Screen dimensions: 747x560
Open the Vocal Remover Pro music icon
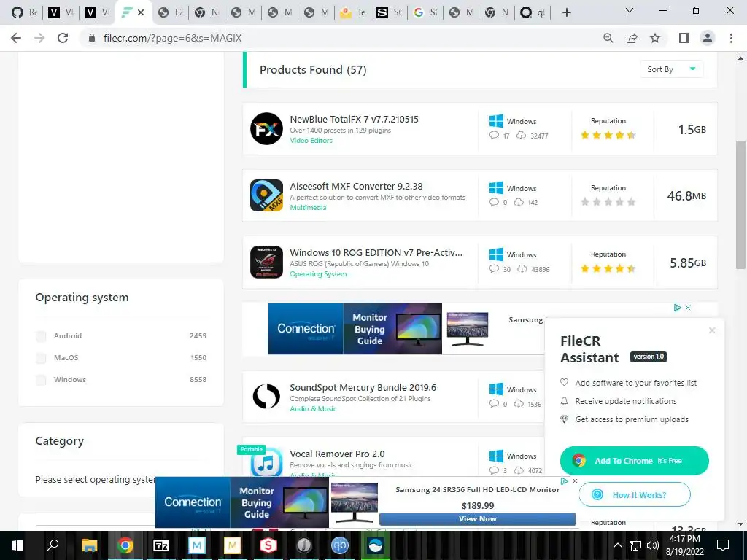point(266,463)
